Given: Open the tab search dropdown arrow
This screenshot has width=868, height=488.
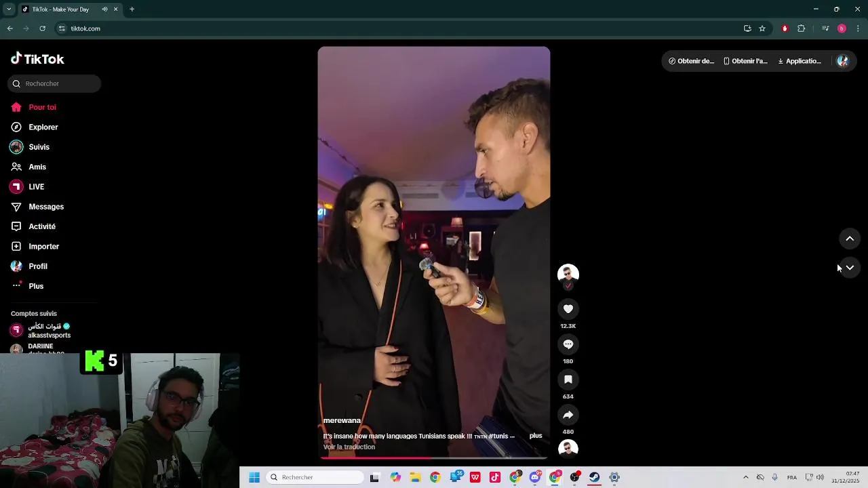Looking at the screenshot, I should [x=9, y=9].
